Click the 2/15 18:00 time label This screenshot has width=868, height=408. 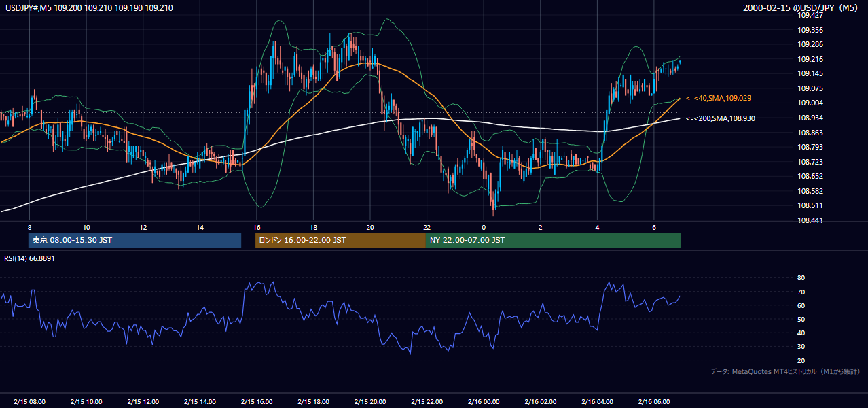[313, 402]
